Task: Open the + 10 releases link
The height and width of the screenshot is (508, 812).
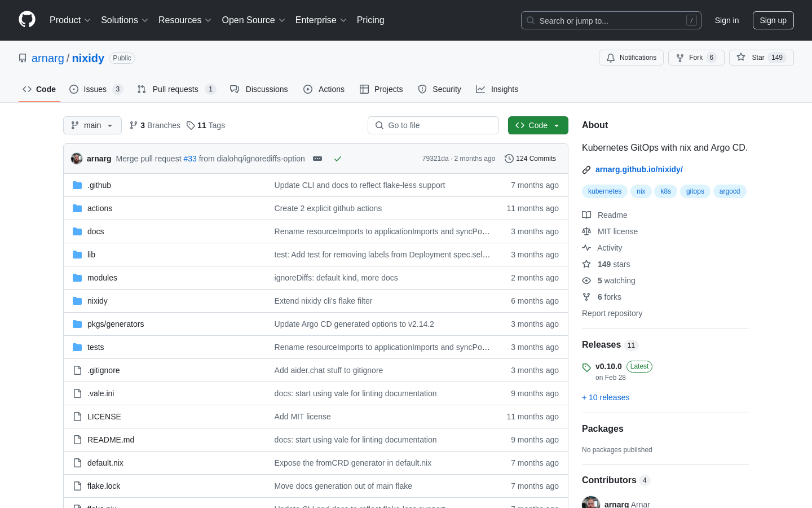Action: [606, 397]
